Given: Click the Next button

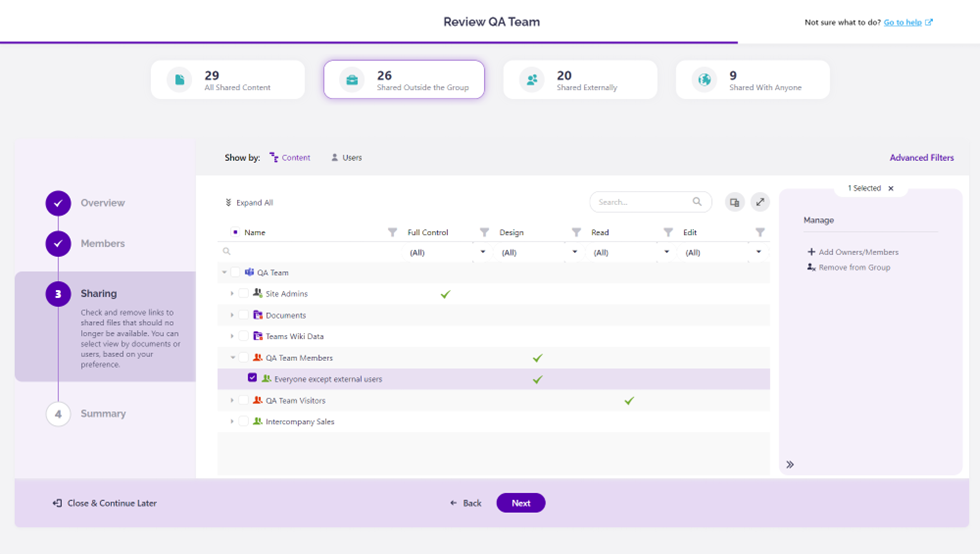Looking at the screenshot, I should 521,503.
